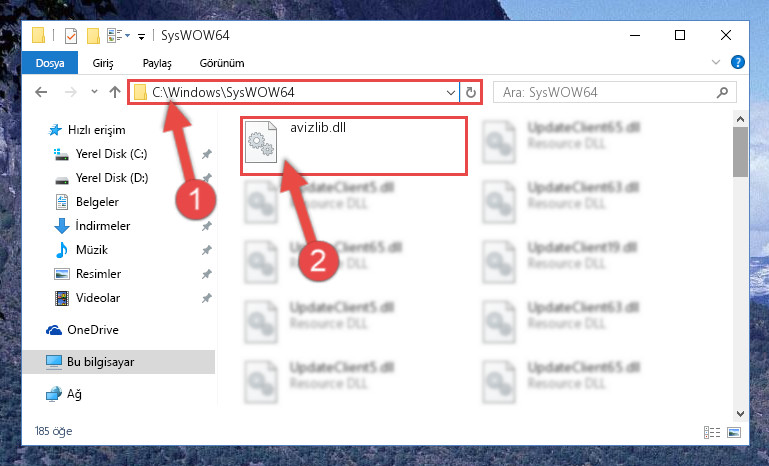Open the Dosya menu

50,63
